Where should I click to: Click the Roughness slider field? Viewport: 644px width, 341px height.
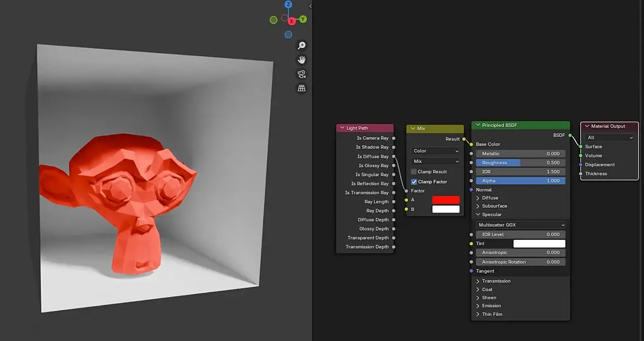[x=520, y=163]
